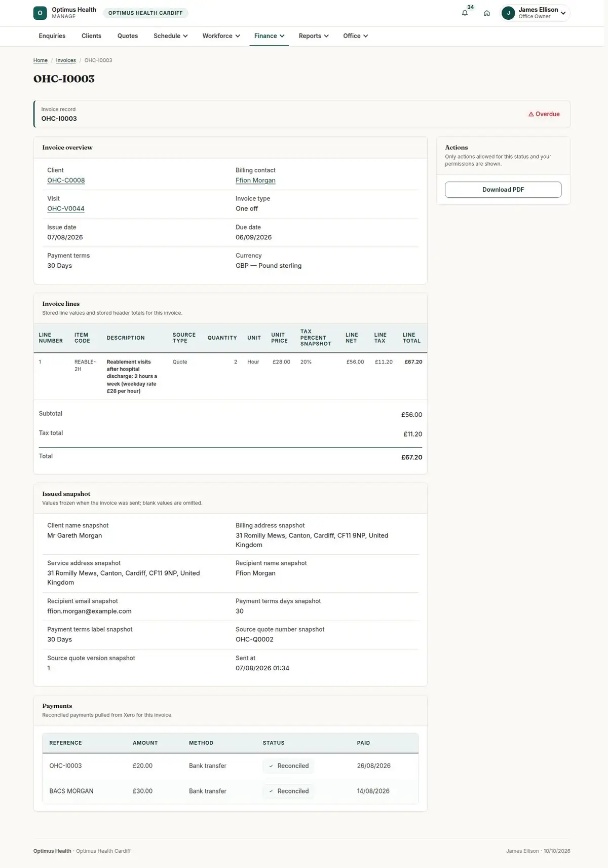The image size is (608, 868).
Task: Select the due date 06/09/2026
Action: pyautogui.click(x=253, y=237)
